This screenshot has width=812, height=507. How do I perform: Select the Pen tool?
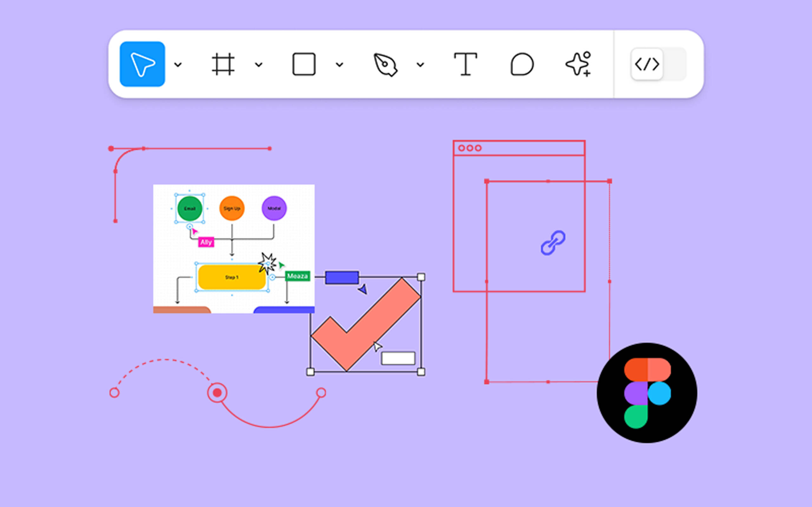pyautogui.click(x=385, y=64)
